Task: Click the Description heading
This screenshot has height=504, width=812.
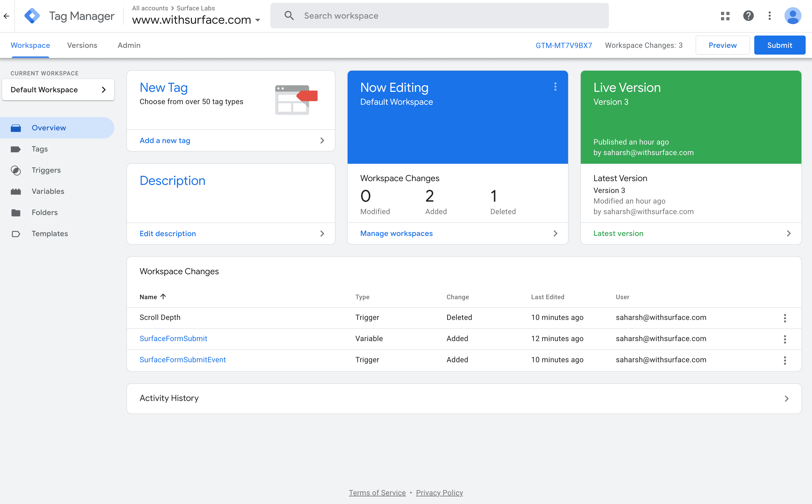Action: 173,181
